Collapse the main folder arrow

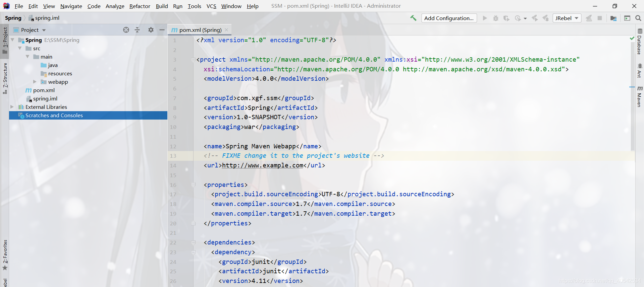coord(28,57)
